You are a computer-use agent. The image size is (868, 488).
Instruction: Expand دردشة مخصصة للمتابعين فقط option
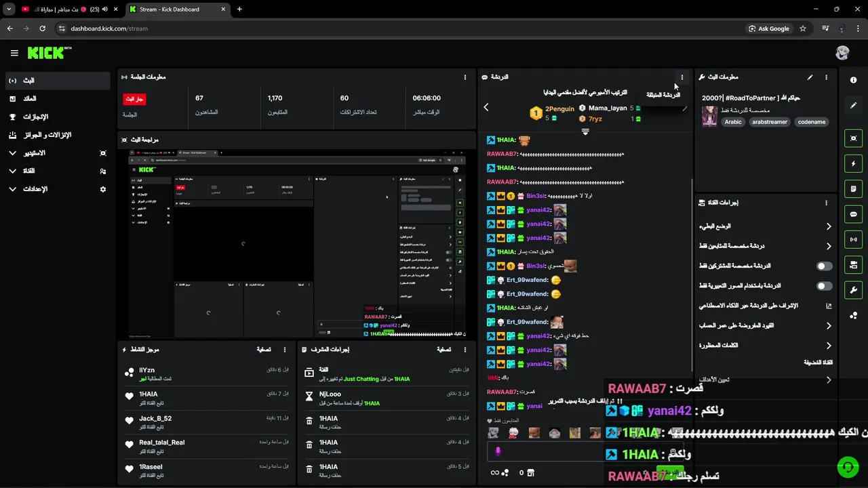[766, 246]
